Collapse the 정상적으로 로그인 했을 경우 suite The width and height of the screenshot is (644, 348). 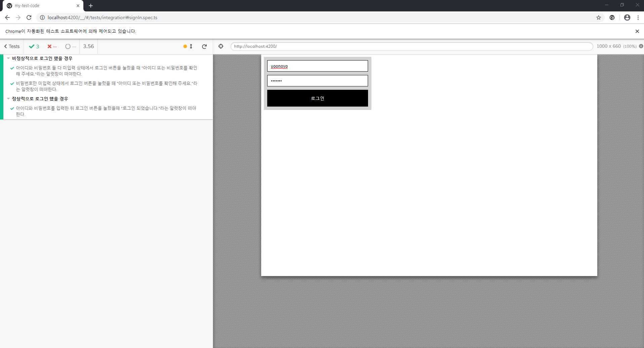40,99
